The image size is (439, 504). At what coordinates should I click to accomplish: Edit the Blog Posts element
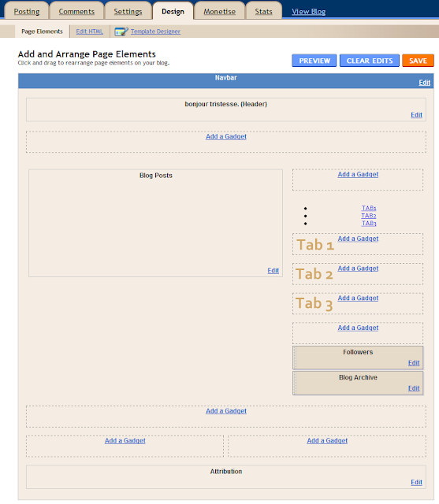pos(273,271)
